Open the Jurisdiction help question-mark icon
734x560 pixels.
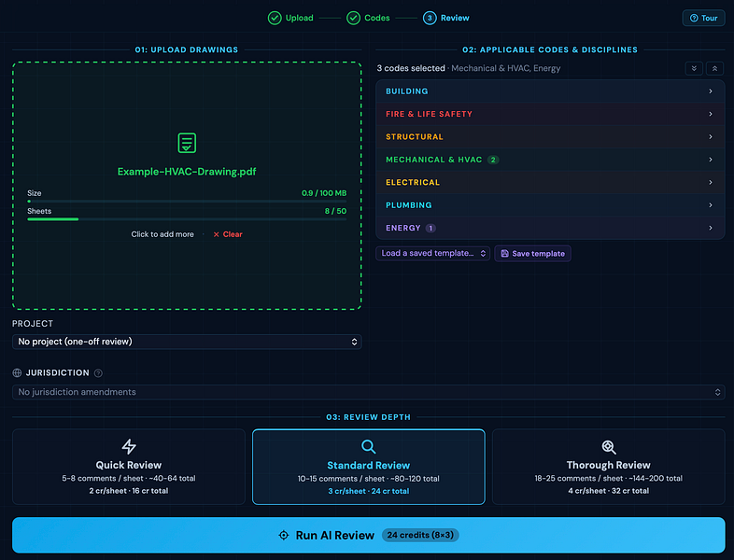tap(98, 372)
